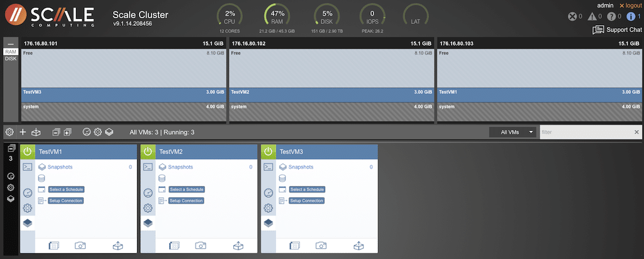View TestVM3 performance gauge tab
Screen dimensions: 644x259
tap(268, 193)
